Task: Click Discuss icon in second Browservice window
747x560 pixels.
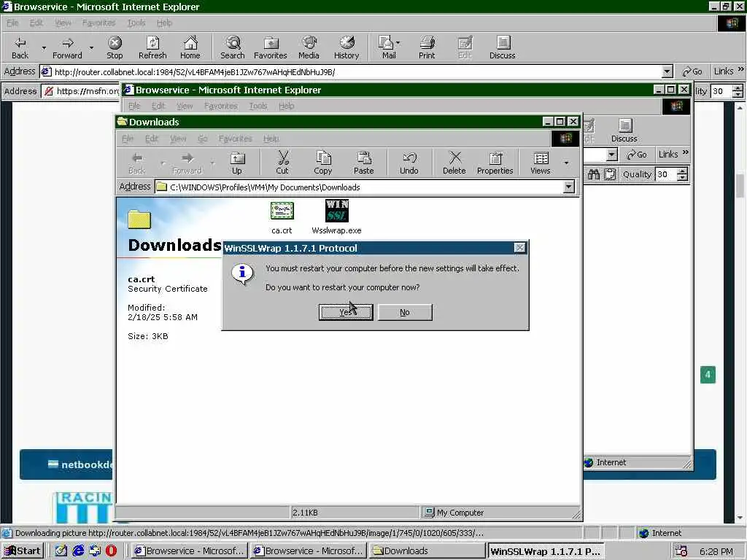Action: point(624,131)
